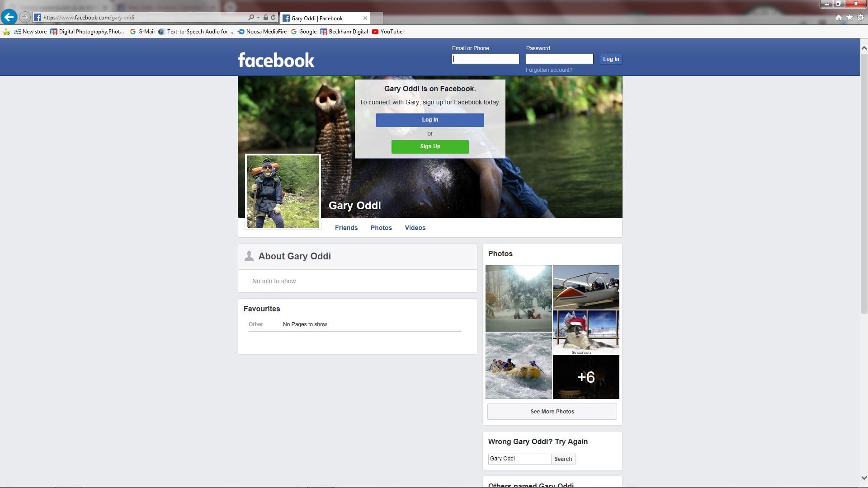Open the address bar autocomplete dropdown arrow
This screenshot has width=868, height=488.
(258, 18)
